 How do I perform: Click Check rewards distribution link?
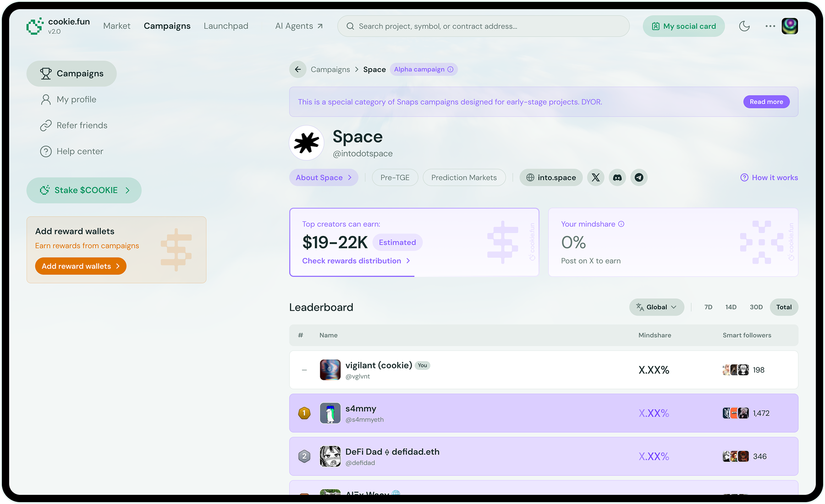(x=356, y=261)
